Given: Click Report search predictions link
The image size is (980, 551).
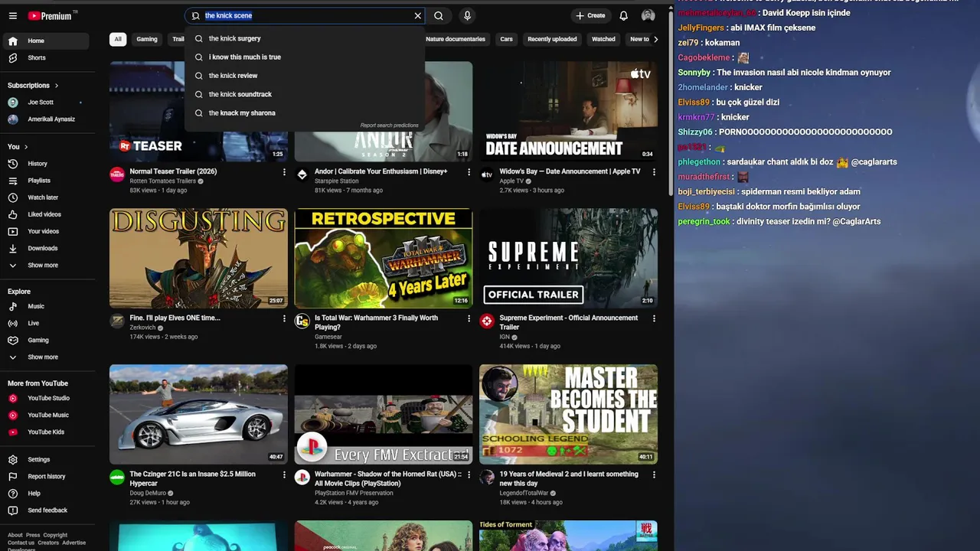Looking at the screenshot, I should coord(390,126).
